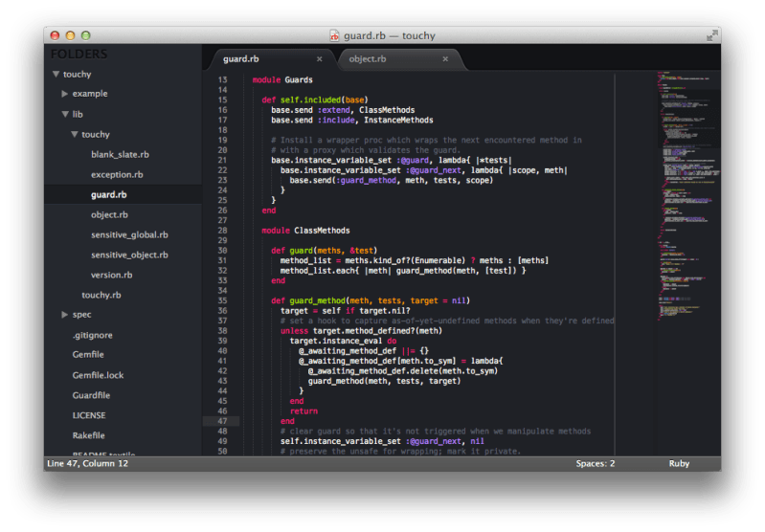Open Gemfile.lock in sidebar
This screenshot has width=765, height=532.
click(x=98, y=375)
